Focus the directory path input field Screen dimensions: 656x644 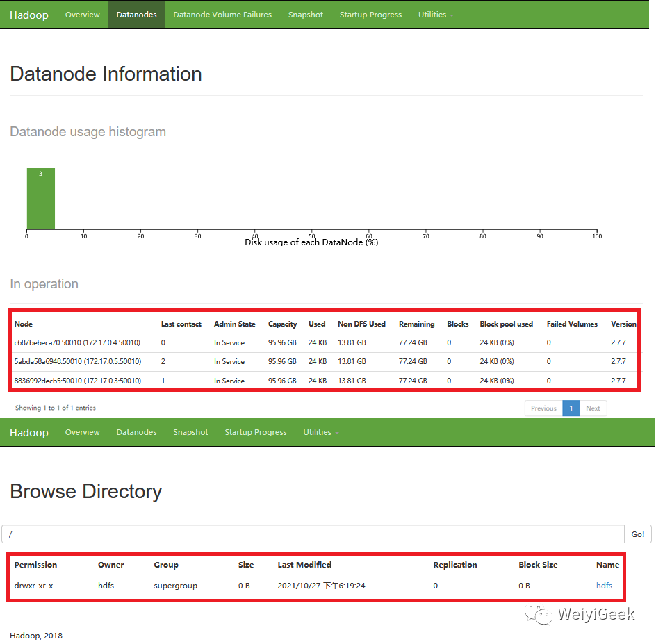[313, 534]
